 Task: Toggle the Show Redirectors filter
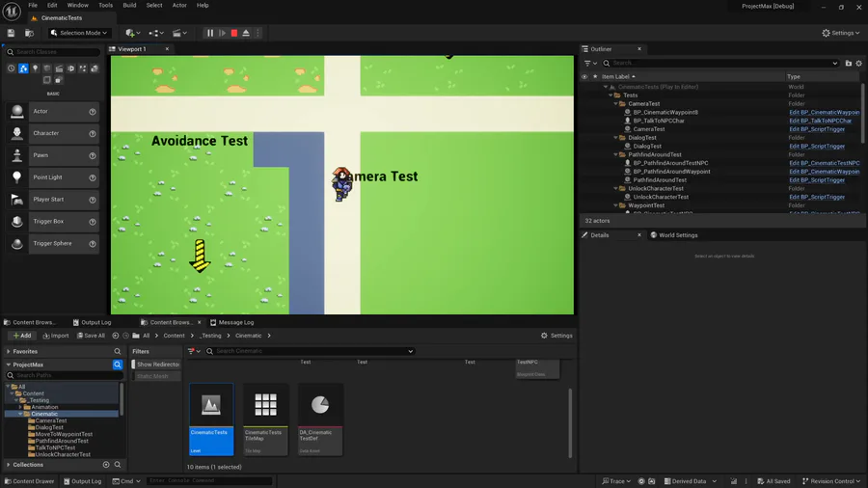156,365
